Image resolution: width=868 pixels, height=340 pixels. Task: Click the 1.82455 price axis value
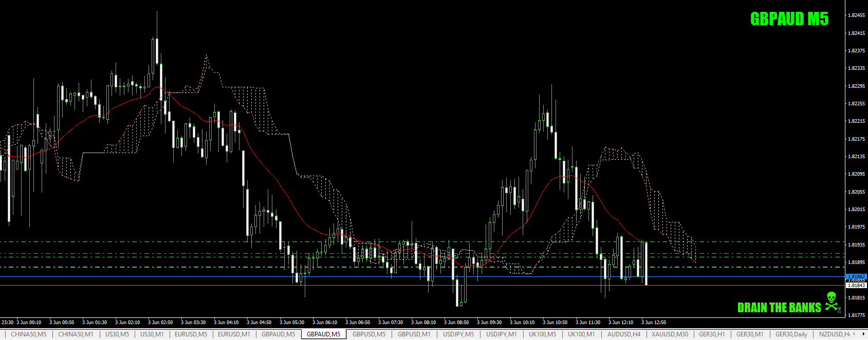coord(856,15)
